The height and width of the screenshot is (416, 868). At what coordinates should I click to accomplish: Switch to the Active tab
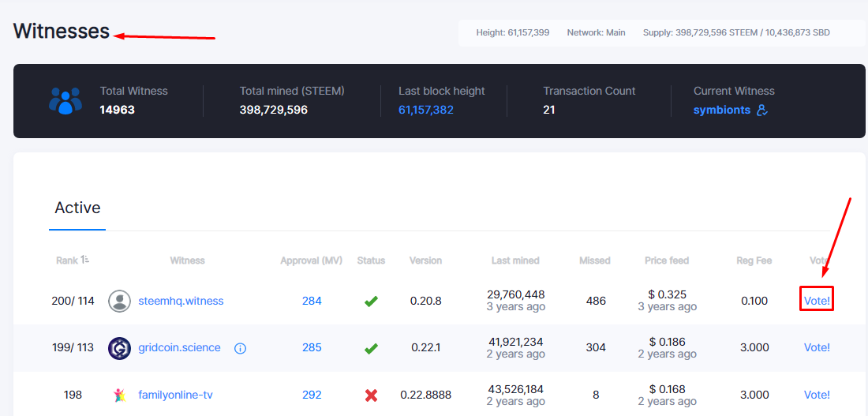coord(77,208)
